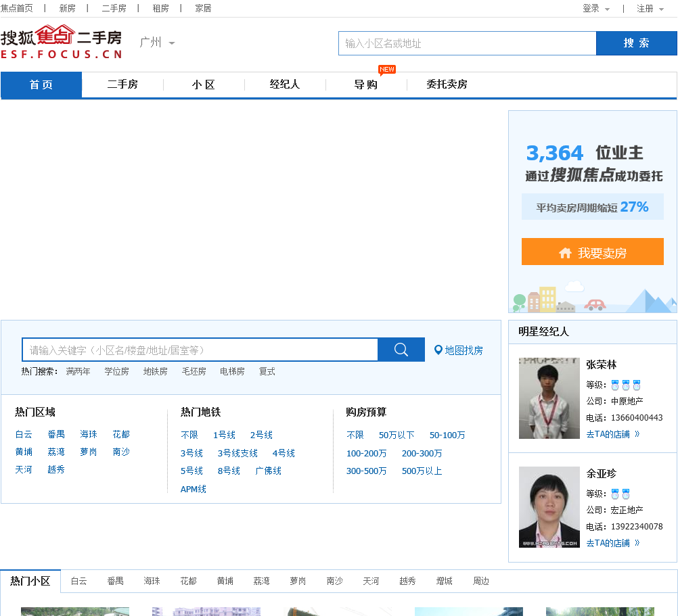Select hot search term 毛坯房

[x=194, y=371]
